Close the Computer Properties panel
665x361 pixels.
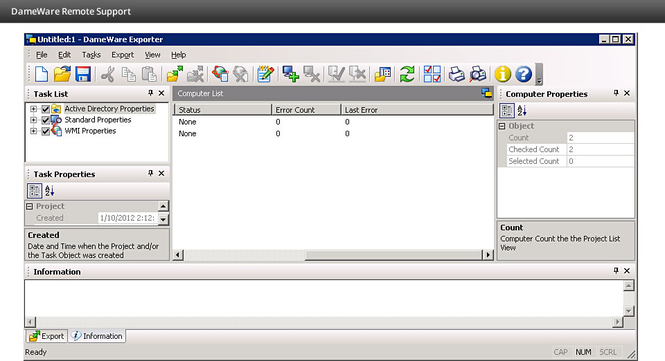click(x=627, y=93)
